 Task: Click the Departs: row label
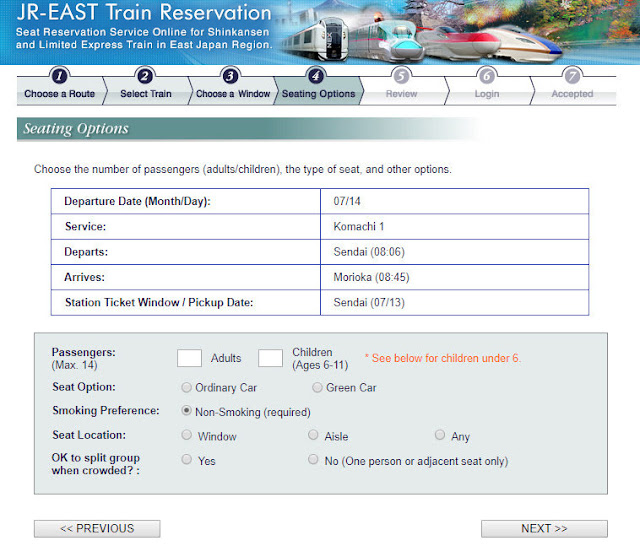click(x=86, y=252)
